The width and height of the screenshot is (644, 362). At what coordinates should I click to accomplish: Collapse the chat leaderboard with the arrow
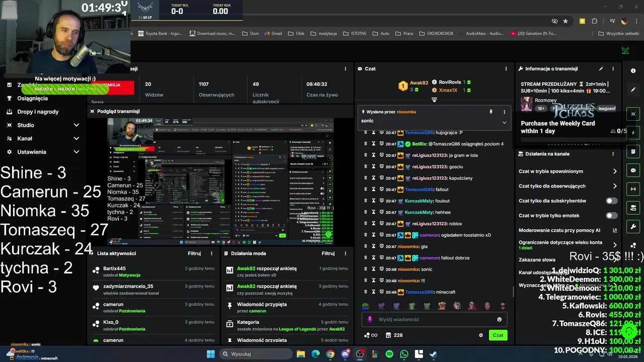[434, 100]
